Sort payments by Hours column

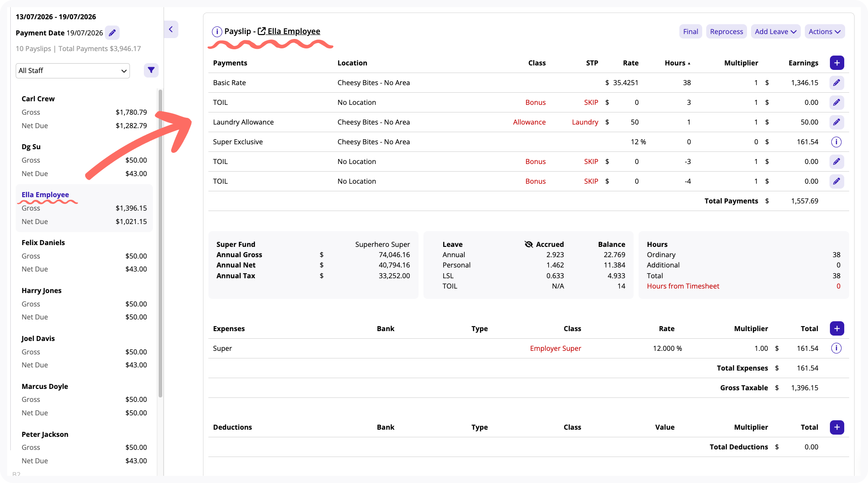(x=677, y=63)
